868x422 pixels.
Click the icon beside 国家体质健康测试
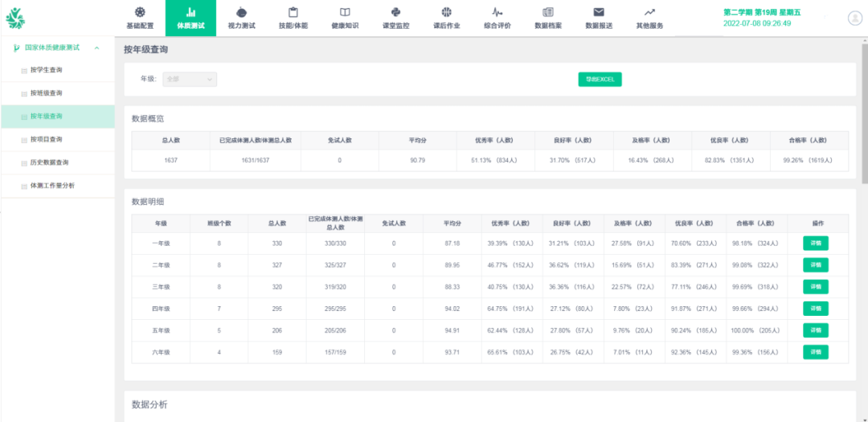point(17,47)
